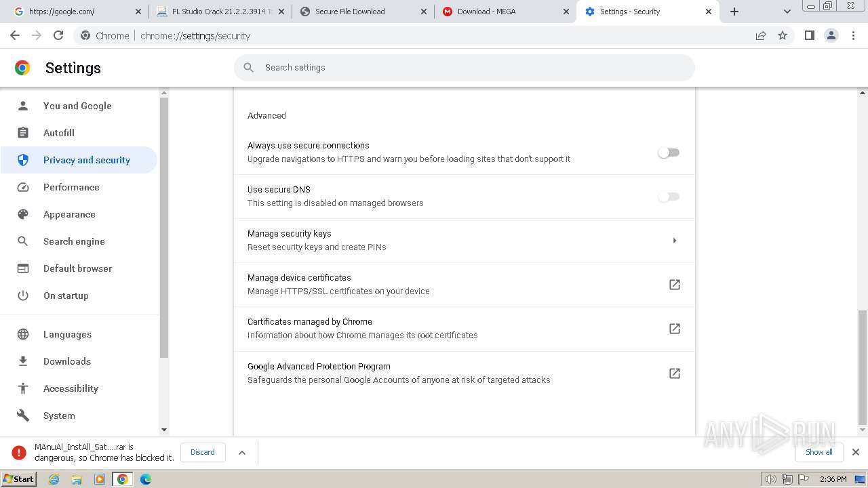This screenshot has height=488, width=868.
Task: Click the network icon in the system tray
Action: click(x=787, y=479)
